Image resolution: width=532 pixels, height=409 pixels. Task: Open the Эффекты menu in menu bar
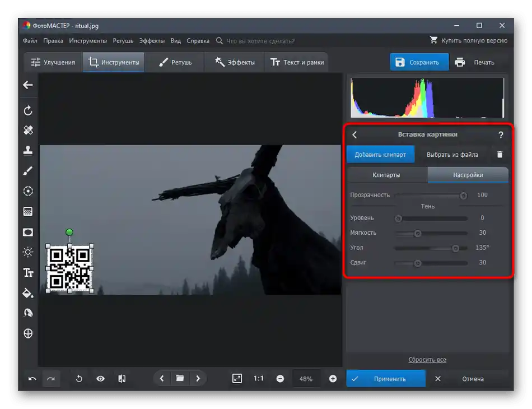click(x=152, y=41)
